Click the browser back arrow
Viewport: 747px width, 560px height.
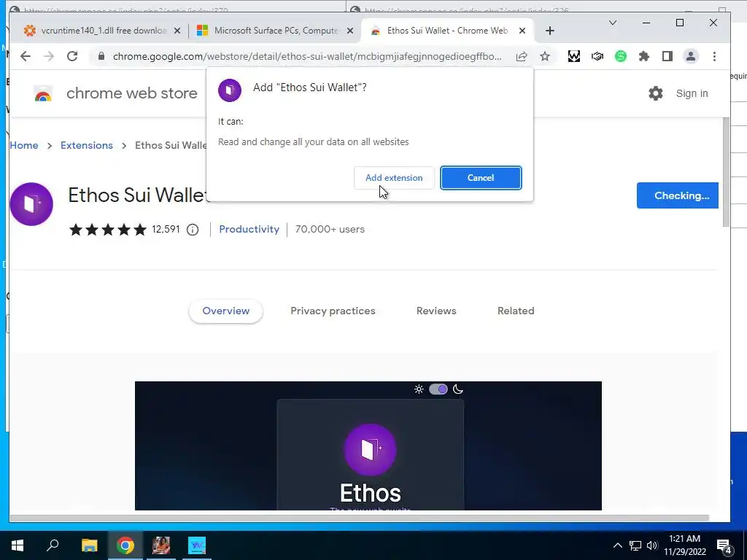click(x=26, y=56)
